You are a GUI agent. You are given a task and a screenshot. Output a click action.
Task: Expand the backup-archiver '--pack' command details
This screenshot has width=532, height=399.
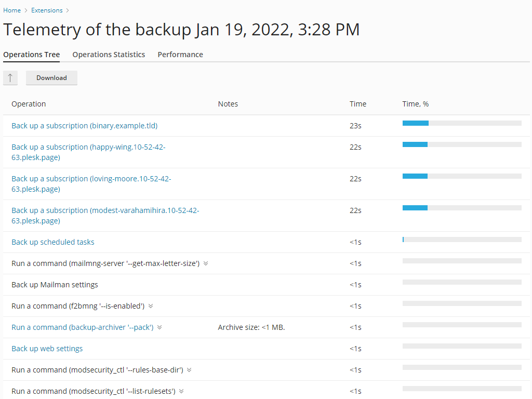(x=159, y=327)
